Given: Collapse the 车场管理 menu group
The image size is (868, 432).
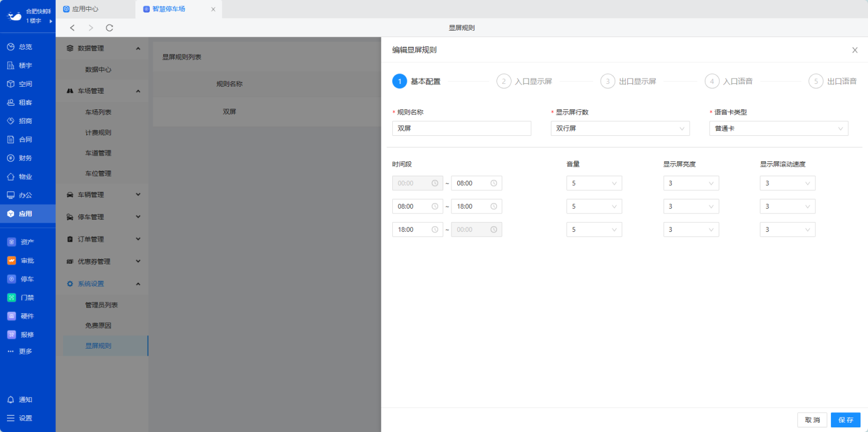Looking at the screenshot, I should pos(138,91).
